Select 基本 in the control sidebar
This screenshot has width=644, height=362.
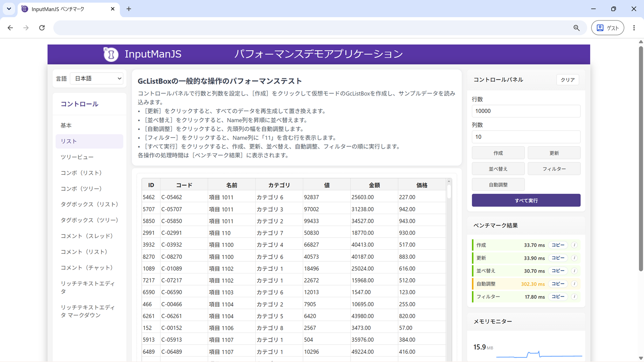pos(89,125)
